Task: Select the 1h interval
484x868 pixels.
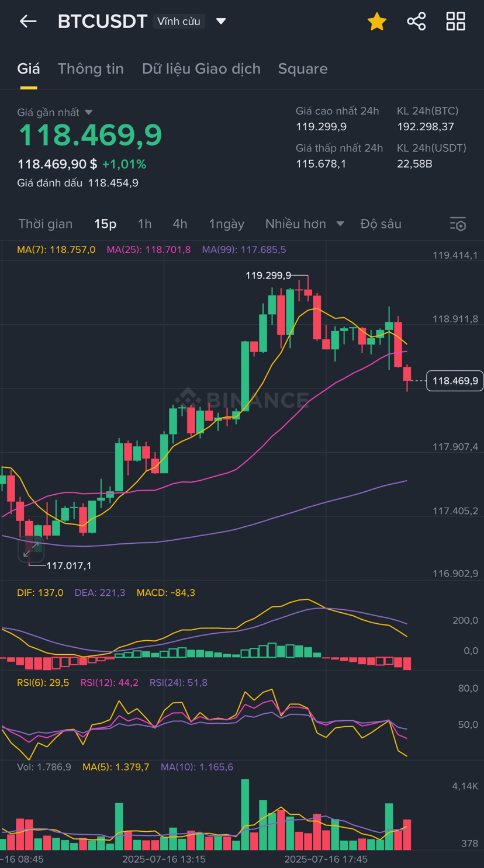Action: pyautogui.click(x=144, y=224)
